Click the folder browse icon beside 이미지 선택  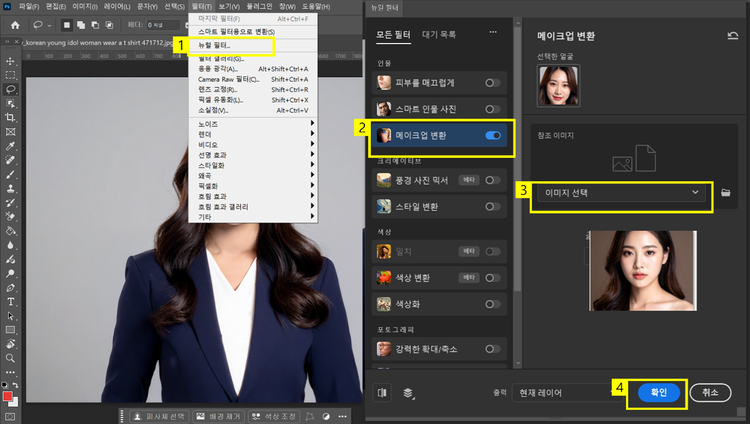pos(726,192)
